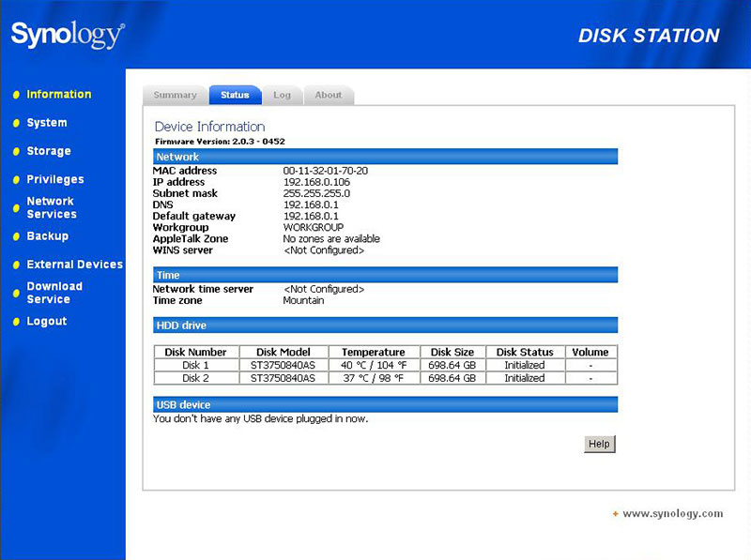Open the Information section

(59, 95)
